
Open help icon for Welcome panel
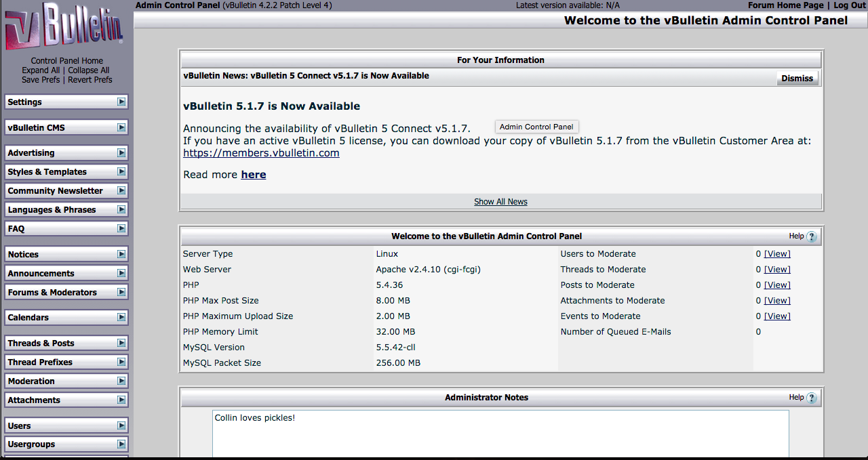point(812,236)
